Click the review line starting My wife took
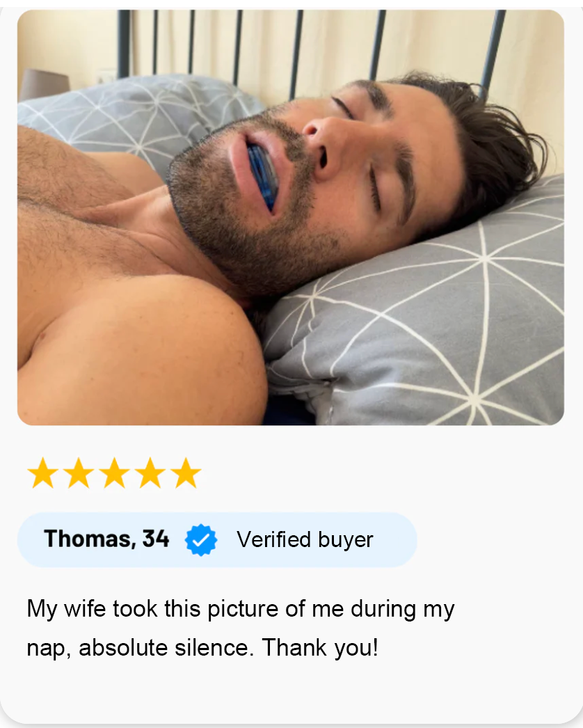583x728 pixels. click(241, 609)
